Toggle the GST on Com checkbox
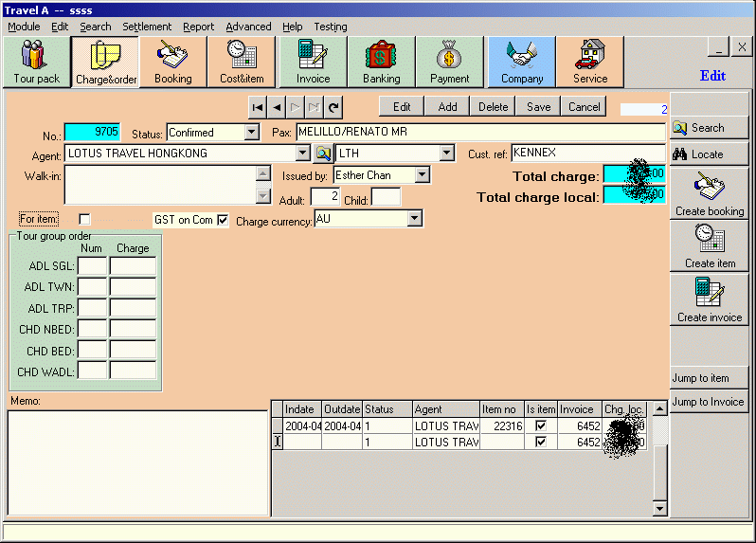756x543 pixels. (x=223, y=220)
